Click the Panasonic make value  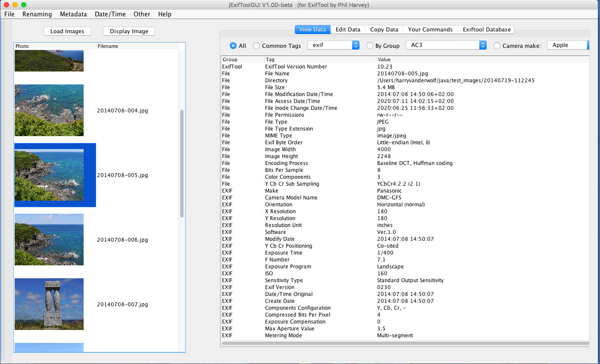(389, 191)
